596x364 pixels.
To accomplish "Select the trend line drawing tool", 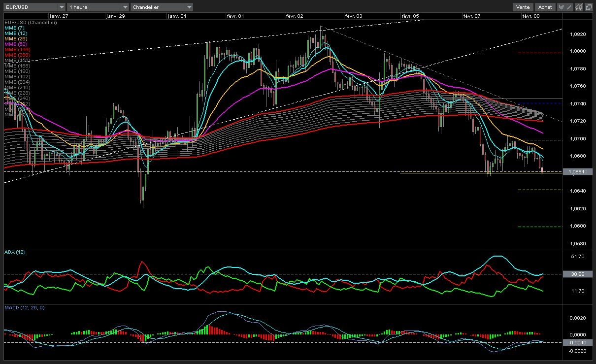I will 569,7.
